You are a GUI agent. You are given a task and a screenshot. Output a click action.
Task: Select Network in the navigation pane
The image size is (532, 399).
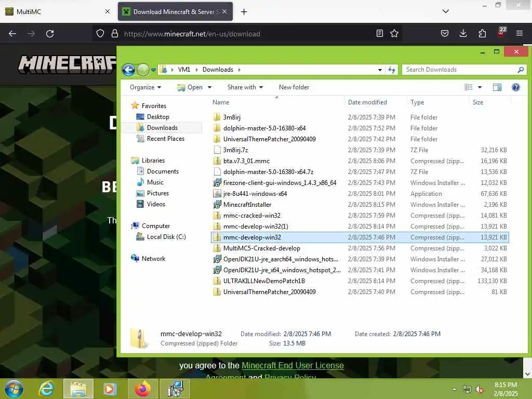153,259
